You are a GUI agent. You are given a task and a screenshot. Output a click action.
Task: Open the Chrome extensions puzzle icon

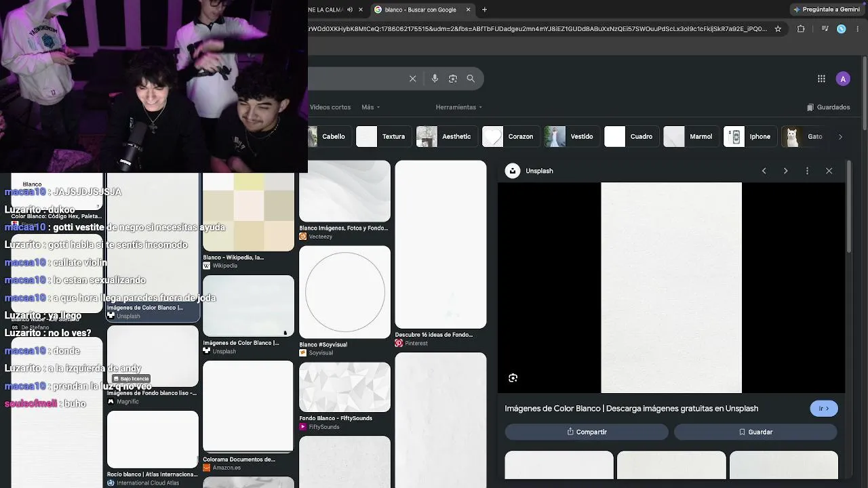pos(801,29)
